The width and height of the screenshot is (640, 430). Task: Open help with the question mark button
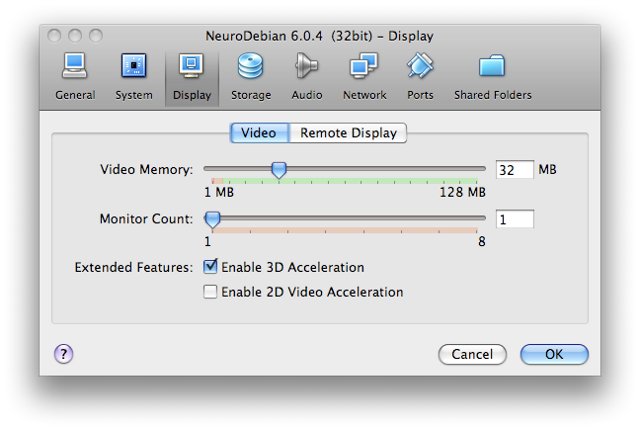pyautogui.click(x=64, y=354)
